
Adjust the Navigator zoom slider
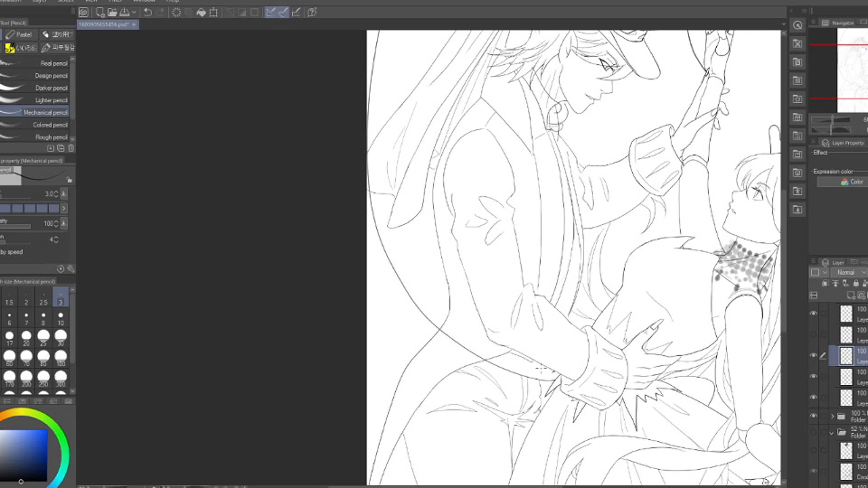pos(831,120)
